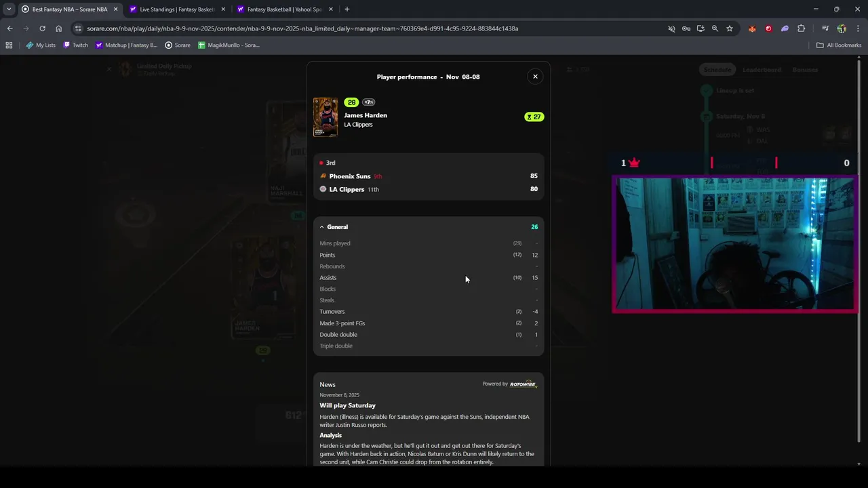Click the Will play Saturday headline
Image resolution: width=868 pixels, height=488 pixels.
pyautogui.click(x=348, y=405)
